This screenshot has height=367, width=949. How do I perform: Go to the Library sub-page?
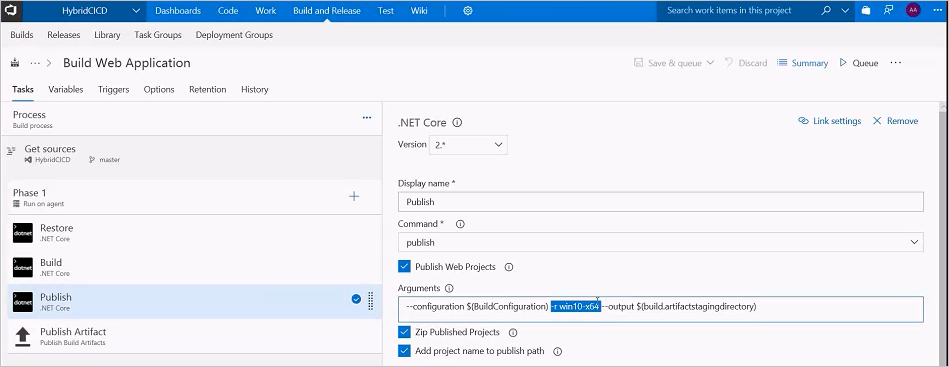(x=107, y=35)
